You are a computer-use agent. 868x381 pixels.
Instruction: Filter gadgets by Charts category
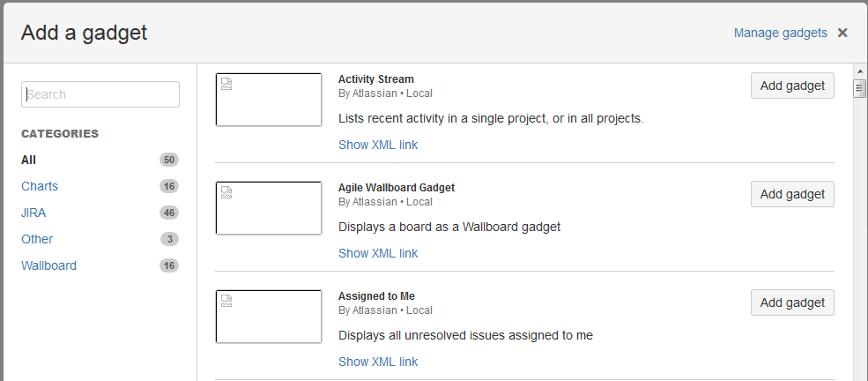(x=40, y=186)
